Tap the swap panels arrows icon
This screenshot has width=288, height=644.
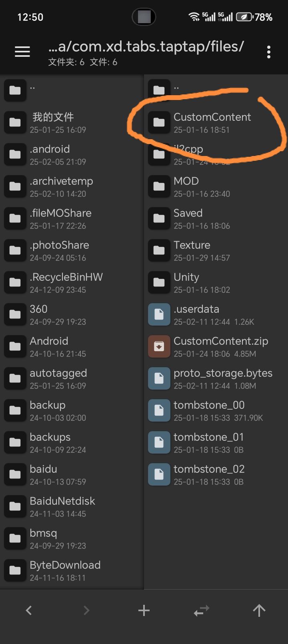tap(201, 610)
